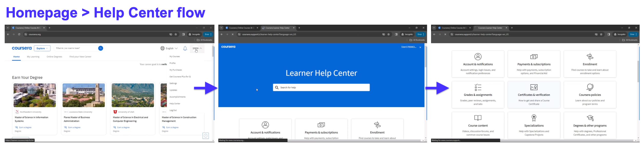644x149 pixels.
Task: Click the floating help circle icon on homepage
Action: click(x=206, y=136)
